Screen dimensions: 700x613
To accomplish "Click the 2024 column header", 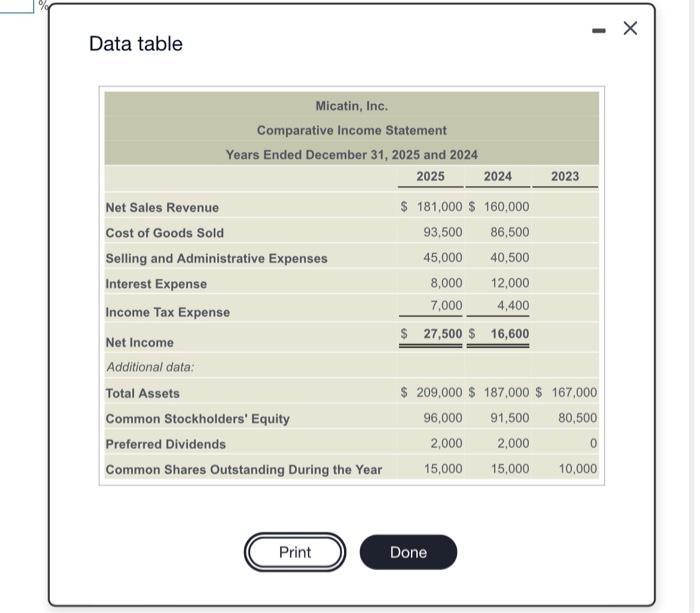I will (x=498, y=176).
